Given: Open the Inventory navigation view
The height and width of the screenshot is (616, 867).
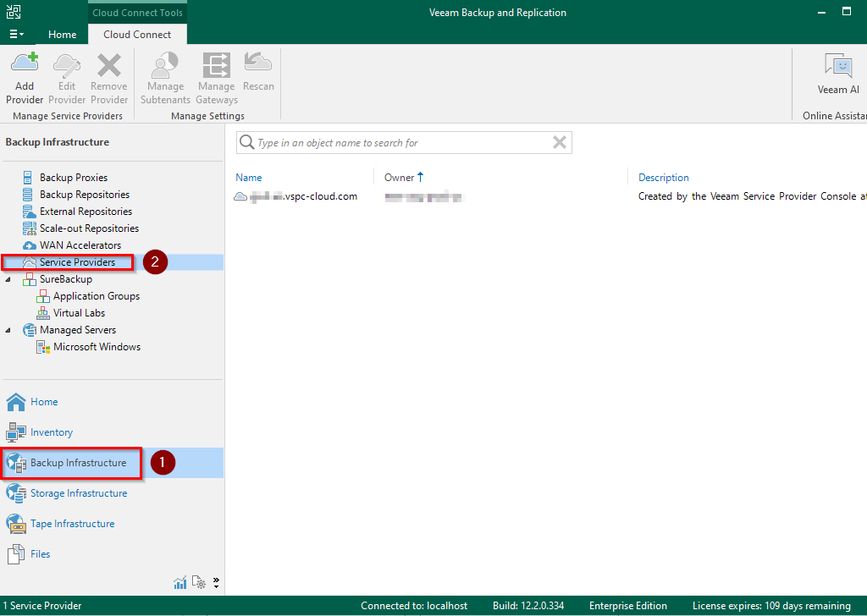Looking at the screenshot, I should pos(52,432).
